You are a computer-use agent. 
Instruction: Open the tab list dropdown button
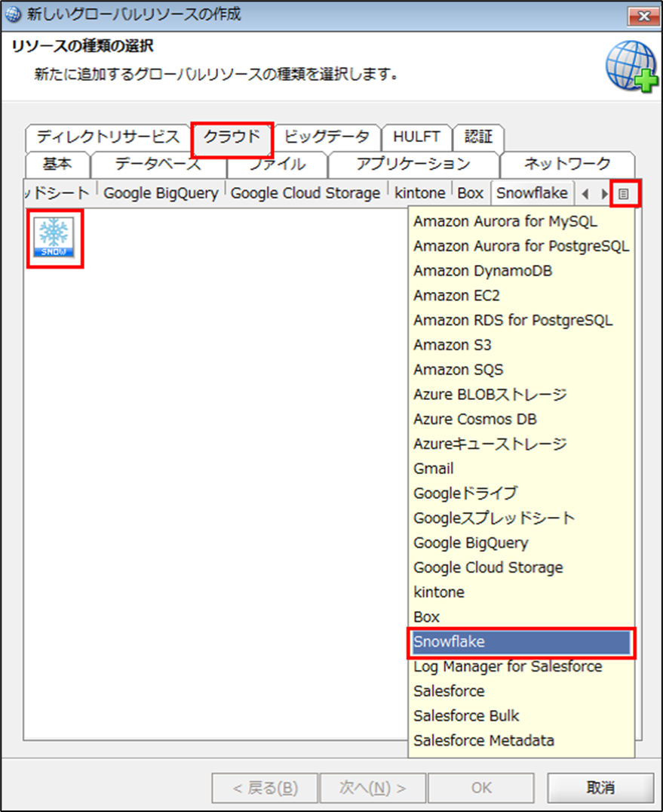(x=624, y=194)
